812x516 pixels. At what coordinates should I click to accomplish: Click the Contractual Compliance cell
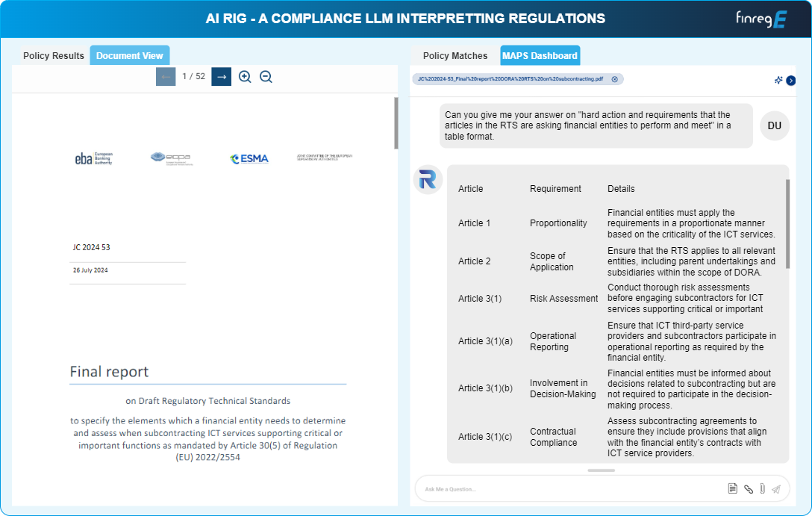pyautogui.click(x=553, y=438)
